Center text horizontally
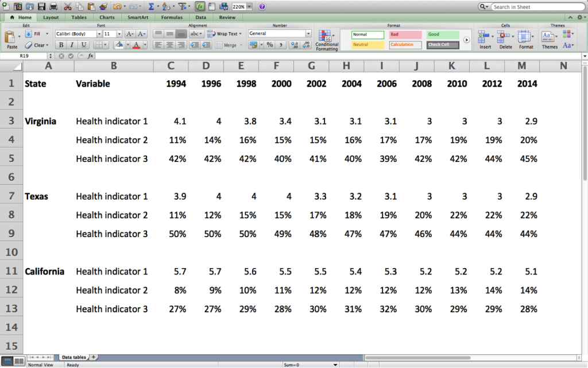588x368 pixels. 169,45
